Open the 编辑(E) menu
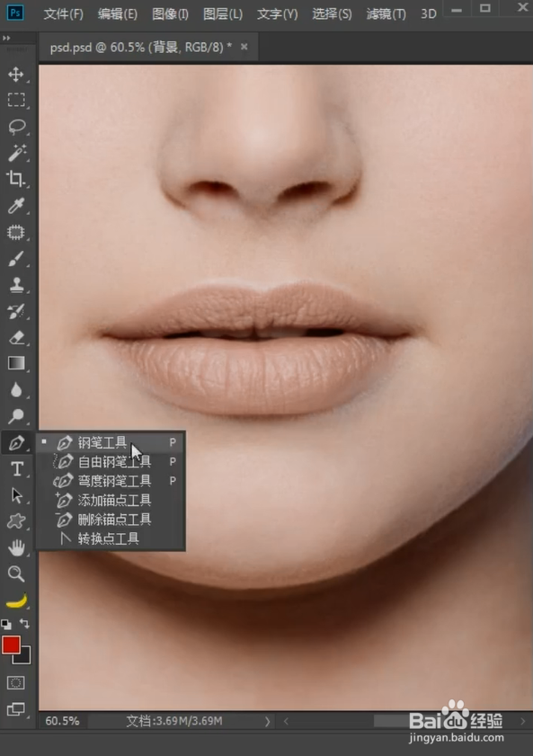 (117, 14)
